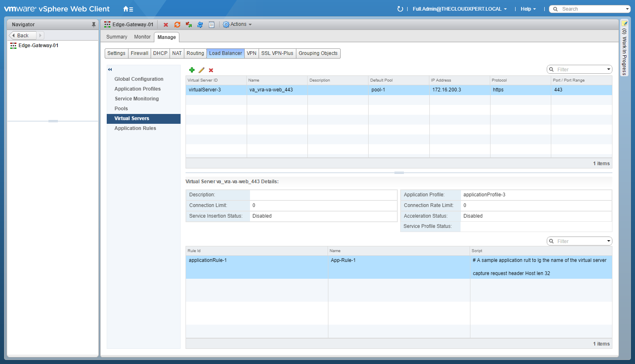
Task: Go to the vSphere home icon menu
Action: pyautogui.click(x=128, y=9)
